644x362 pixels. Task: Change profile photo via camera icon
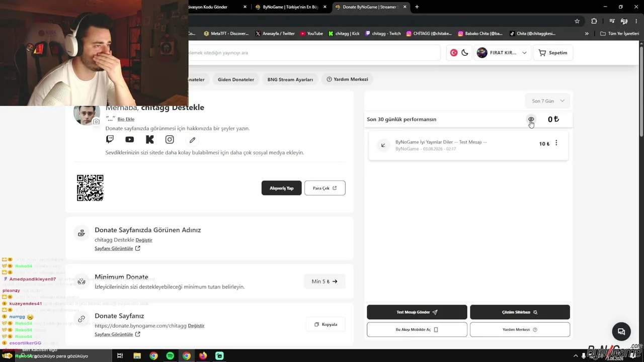96,121
